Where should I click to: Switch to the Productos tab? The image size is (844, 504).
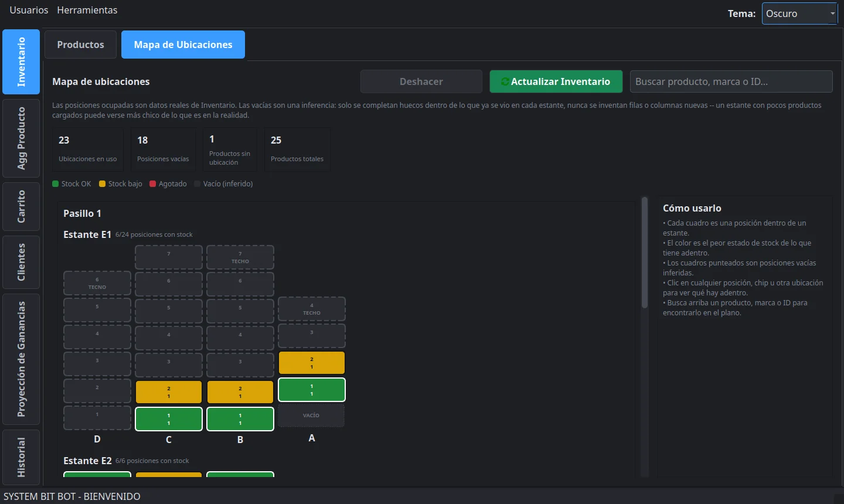(80, 45)
